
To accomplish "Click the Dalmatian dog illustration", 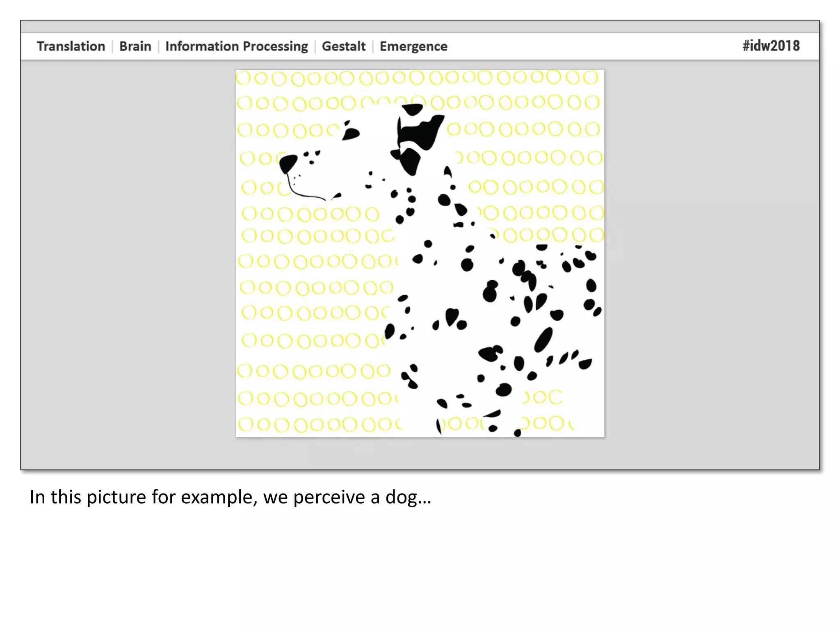I will (420, 253).
